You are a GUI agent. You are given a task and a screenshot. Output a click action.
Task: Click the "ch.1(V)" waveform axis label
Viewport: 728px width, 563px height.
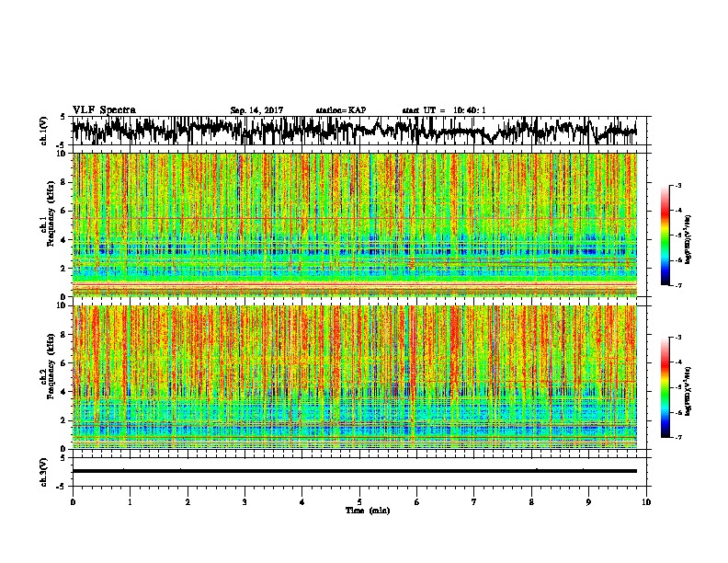(x=44, y=131)
